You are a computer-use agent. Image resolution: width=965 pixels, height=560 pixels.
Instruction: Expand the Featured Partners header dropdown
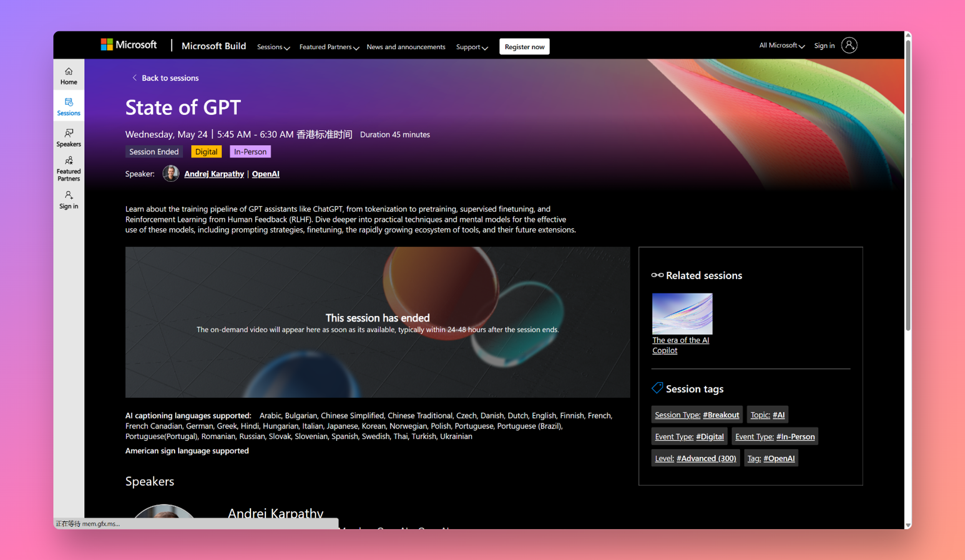click(x=329, y=47)
